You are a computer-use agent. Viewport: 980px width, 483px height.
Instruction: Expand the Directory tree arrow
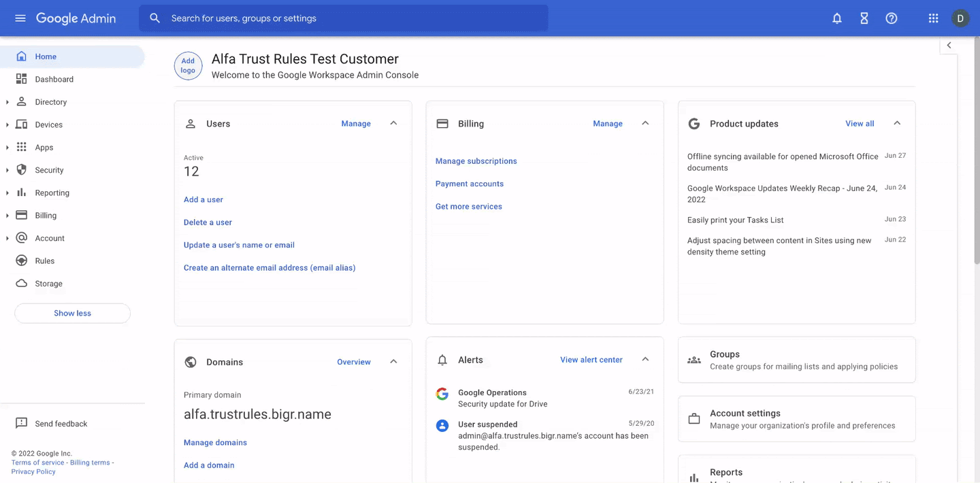7,102
